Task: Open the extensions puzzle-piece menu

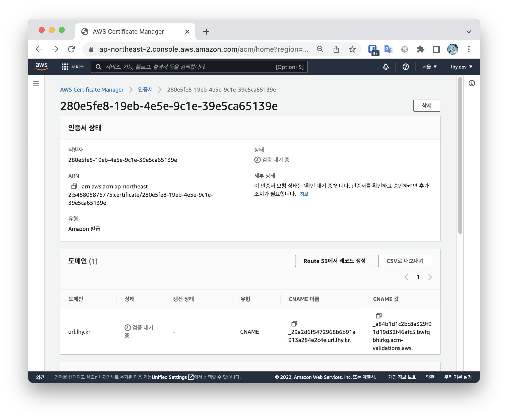Action: (x=420, y=49)
